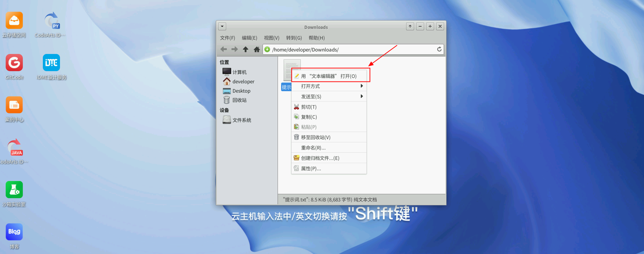Image resolution: width=644 pixels, height=254 pixels.
Task: Open the 案例中心 desktop icon
Action: 14,105
